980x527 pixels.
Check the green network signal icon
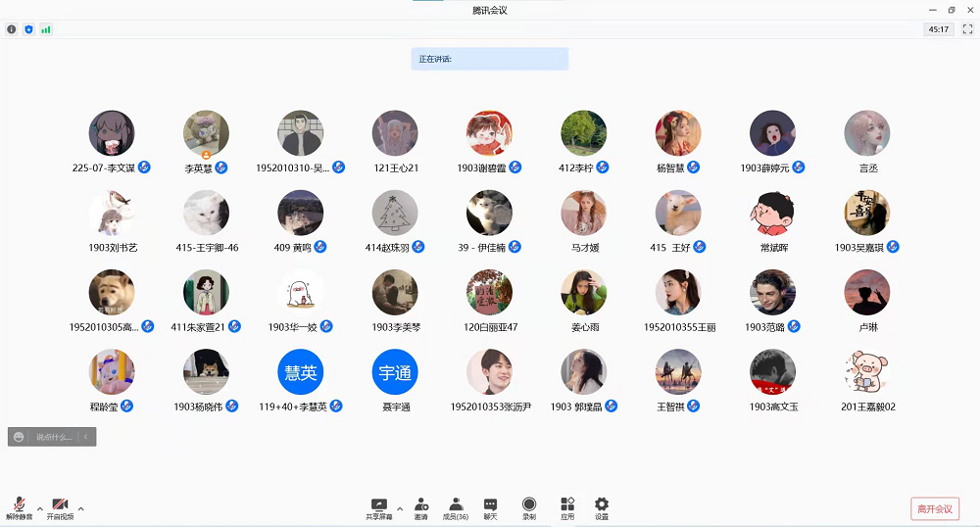[46, 29]
